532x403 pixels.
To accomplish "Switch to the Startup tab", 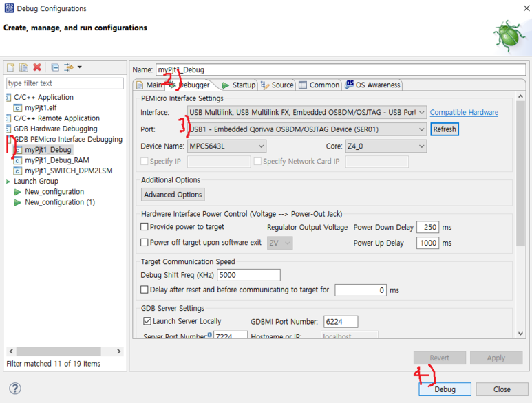I will 239,85.
